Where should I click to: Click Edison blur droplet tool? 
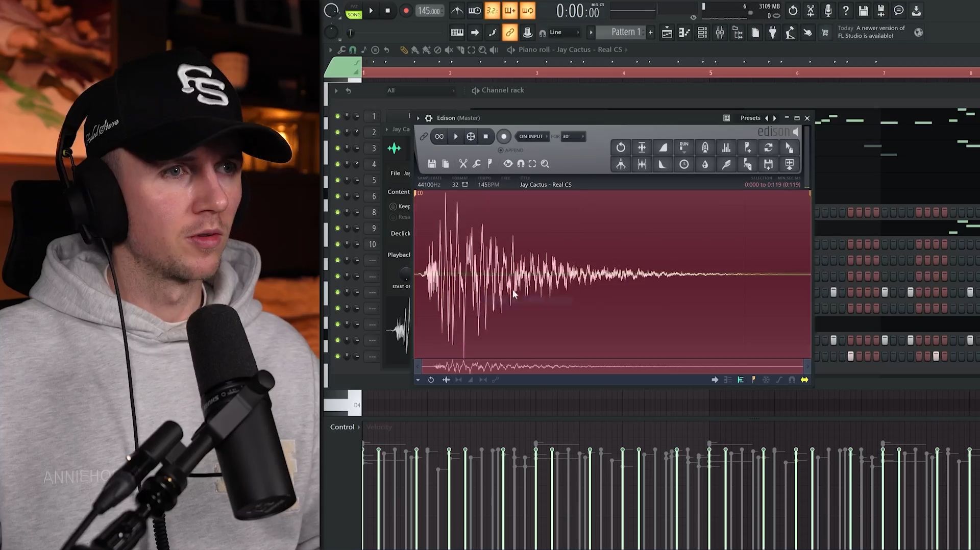(x=705, y=164)
